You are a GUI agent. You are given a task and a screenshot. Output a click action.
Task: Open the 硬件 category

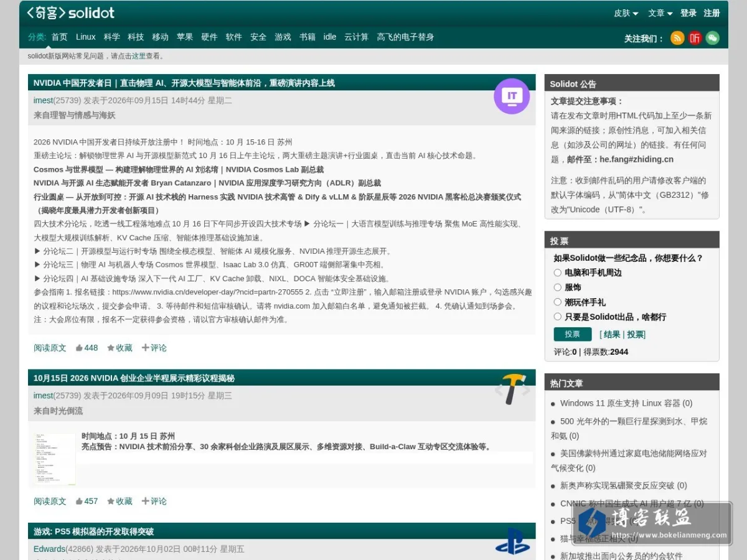tap(209, 37)
